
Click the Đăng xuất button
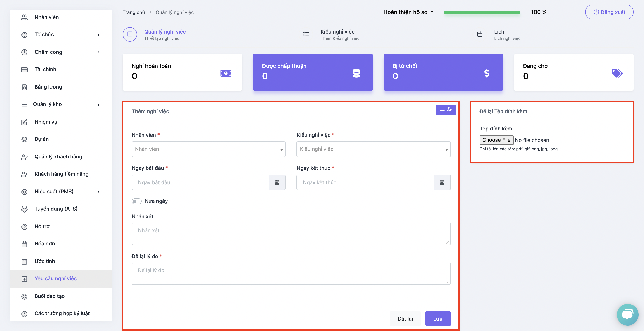click(609, 12)
